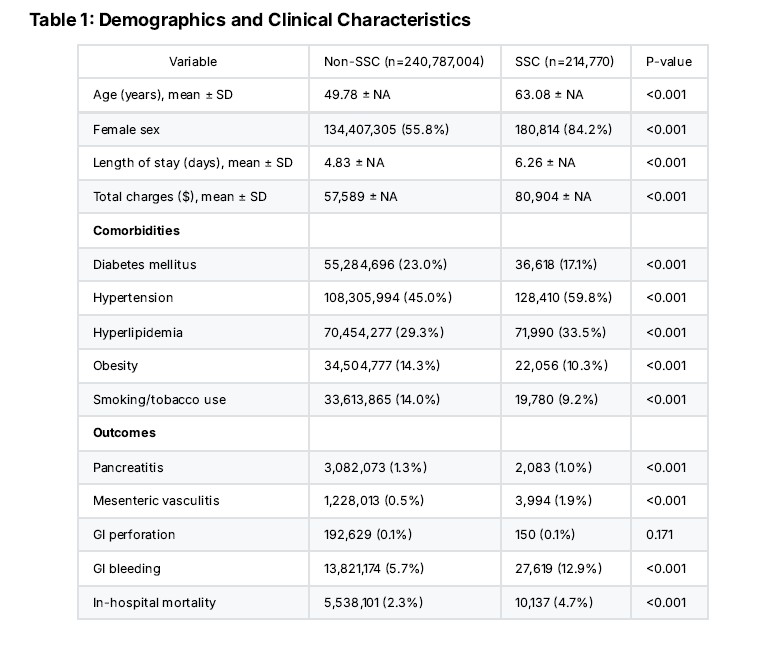The image size is (772, 654).
Task: Select the P-value column header
Action: [x=669, y=62]
